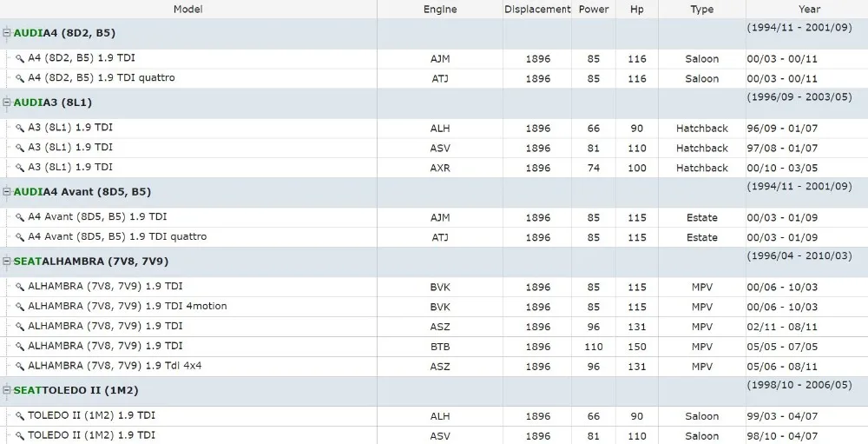Click group date (1998/10 - 2006/05)
The height and width of the screenshot is (444, 868).
799,385
